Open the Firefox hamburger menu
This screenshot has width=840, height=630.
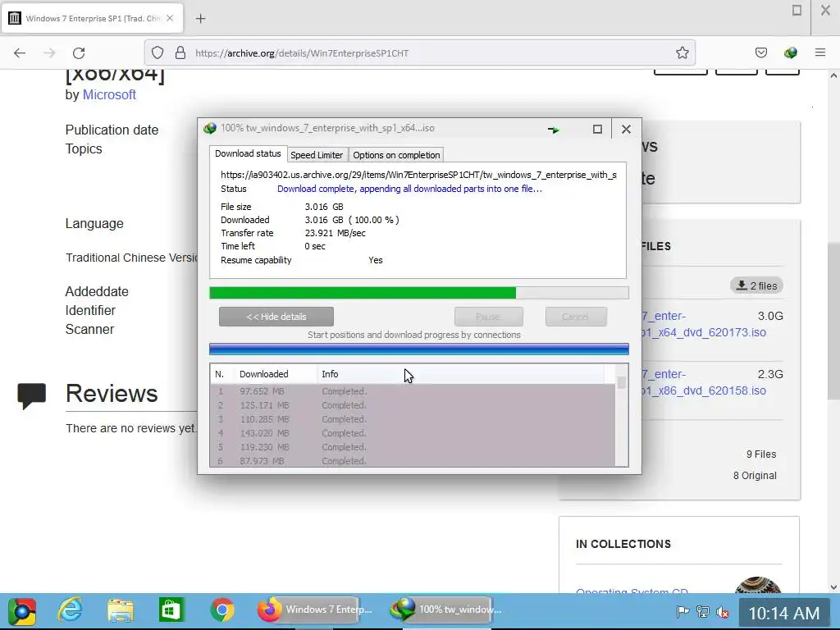coord(820,52)
